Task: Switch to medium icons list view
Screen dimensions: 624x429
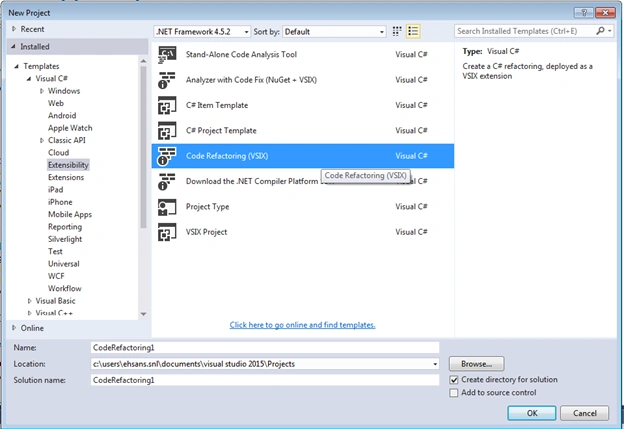Action: (x=413, y=31)
